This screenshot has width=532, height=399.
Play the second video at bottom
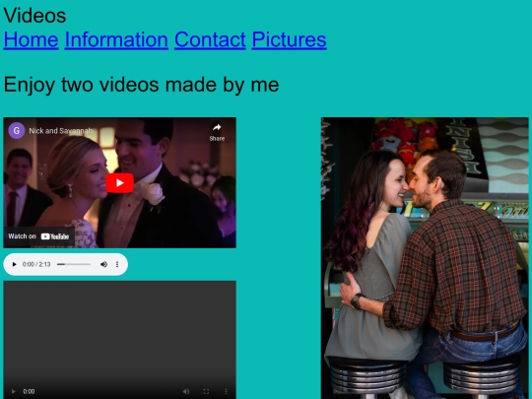[x=13, y=391]
